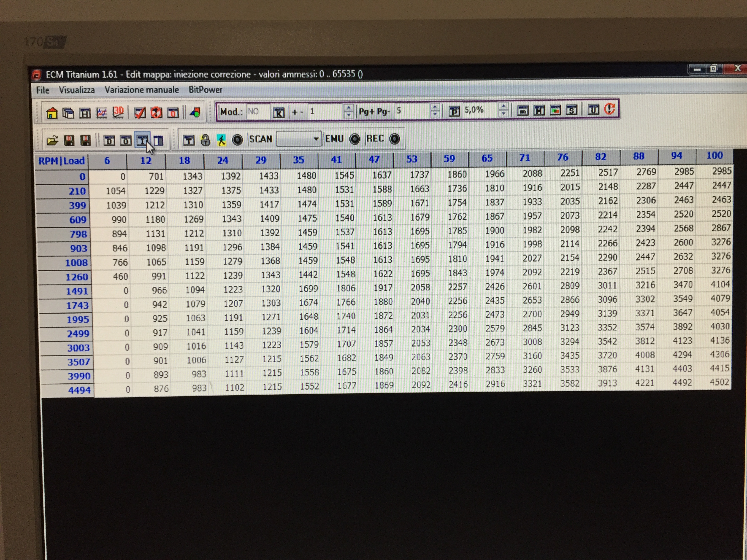
Task: Toggle the EMU round indicator button
Action: 355,139
